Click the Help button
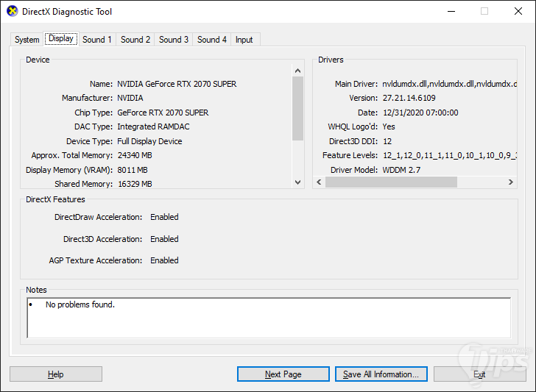Screen dimensions: 536x392 (x=56, y=374)
